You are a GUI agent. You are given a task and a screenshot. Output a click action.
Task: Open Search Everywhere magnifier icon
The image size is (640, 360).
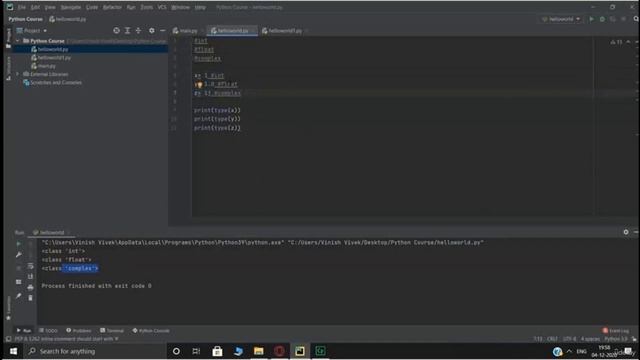[636, 19]
